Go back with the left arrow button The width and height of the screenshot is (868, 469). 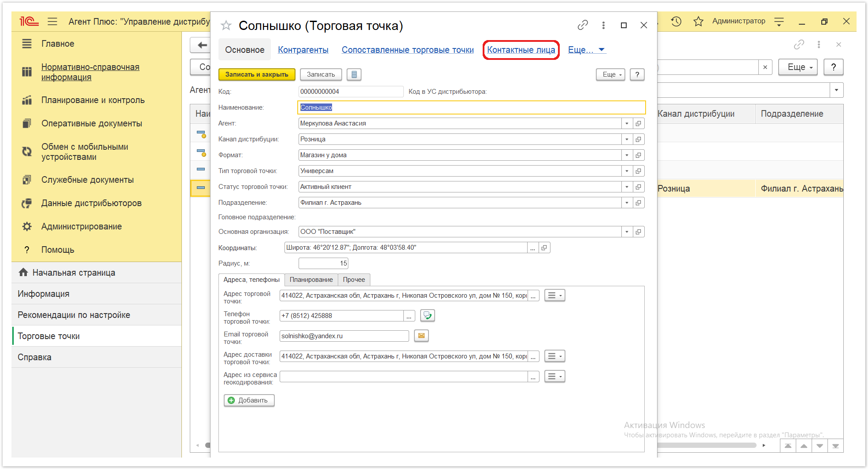click(x=202, y=45)
